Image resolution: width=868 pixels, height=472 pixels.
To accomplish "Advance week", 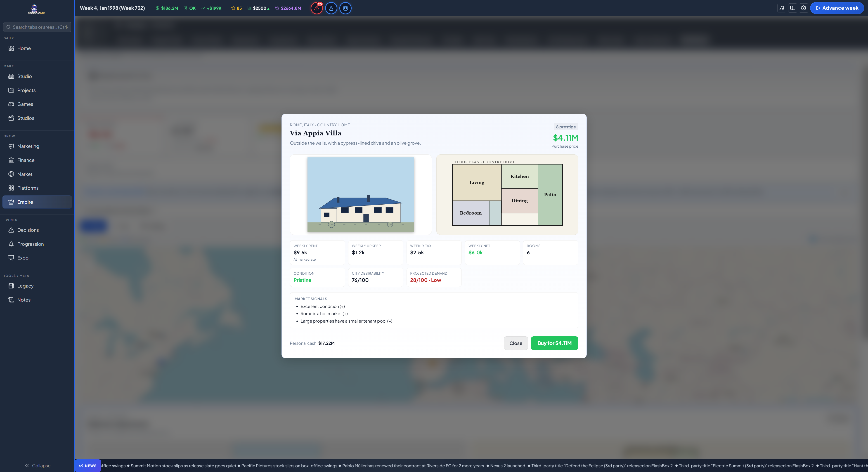I will [837, 8].
